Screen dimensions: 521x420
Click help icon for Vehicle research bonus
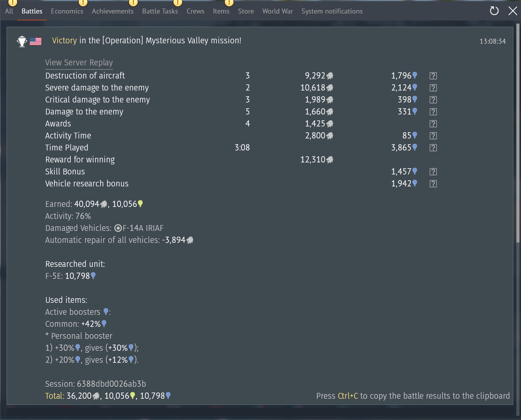point(433,184)
